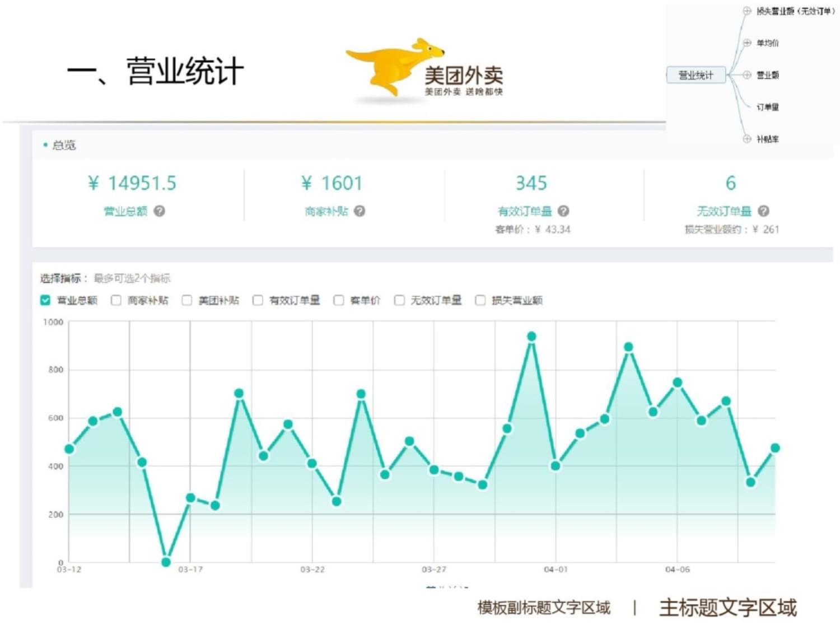Image resolution: width=840 pixels, height=630 pixels.
Task: Click the 损失营业额(无效订单) node label
Action: pos(795,11)
